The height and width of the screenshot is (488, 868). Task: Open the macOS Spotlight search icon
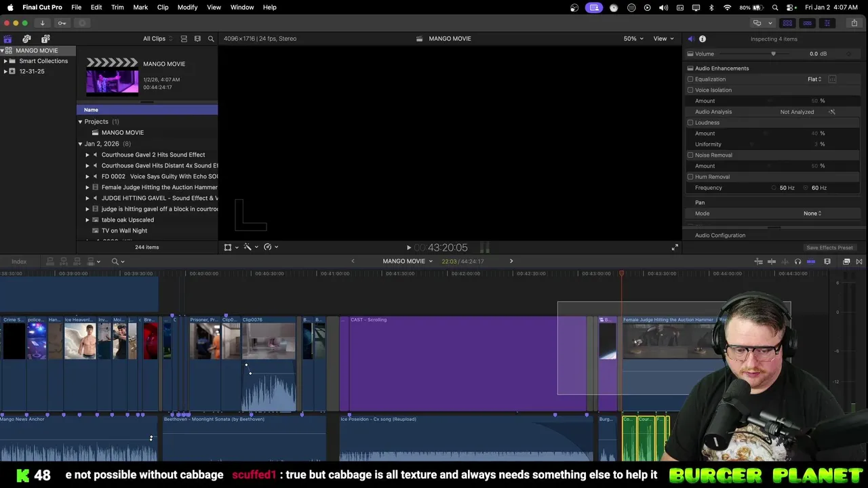(x=775, y=7)
